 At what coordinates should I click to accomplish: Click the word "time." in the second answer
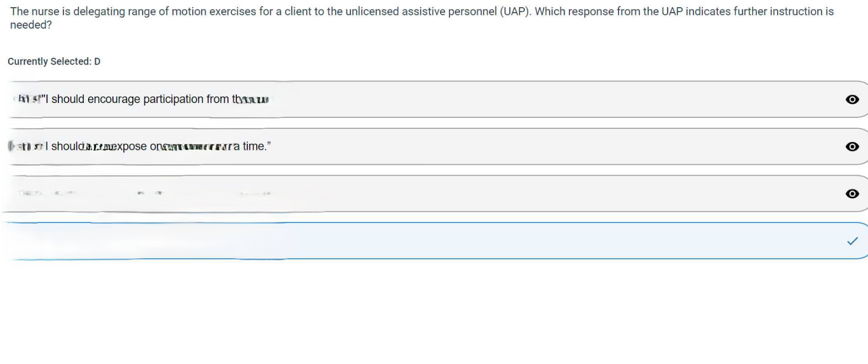click(x=257, y=146)
